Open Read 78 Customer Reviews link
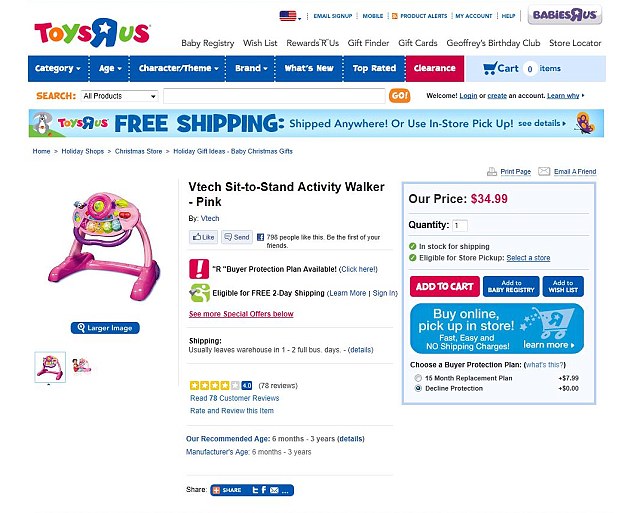This screenshot has height=513, width=634. click(235, 398)
